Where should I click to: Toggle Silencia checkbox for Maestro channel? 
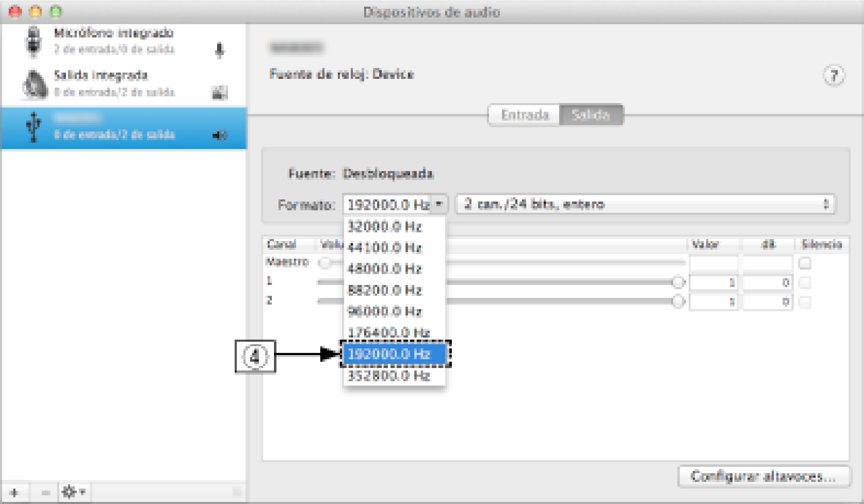805,263
